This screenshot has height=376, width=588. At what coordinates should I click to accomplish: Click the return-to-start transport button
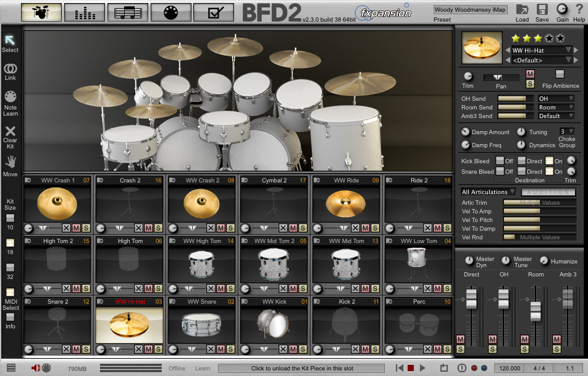point(400,368)
